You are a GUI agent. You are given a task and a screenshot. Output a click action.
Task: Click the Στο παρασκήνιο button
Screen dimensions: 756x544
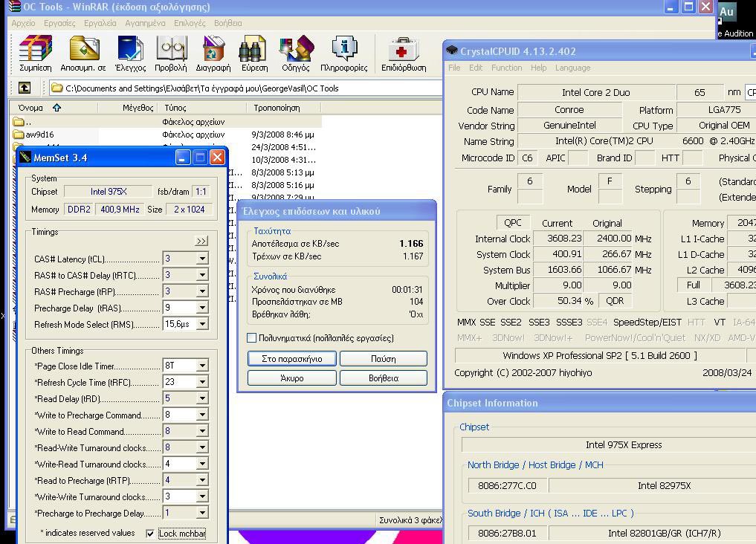tap(291, 358)
